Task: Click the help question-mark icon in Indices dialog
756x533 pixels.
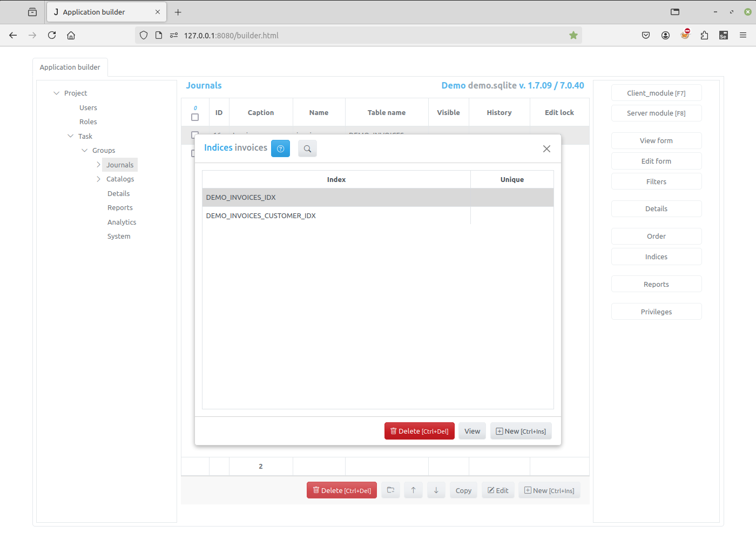Action: click(280, 149)
